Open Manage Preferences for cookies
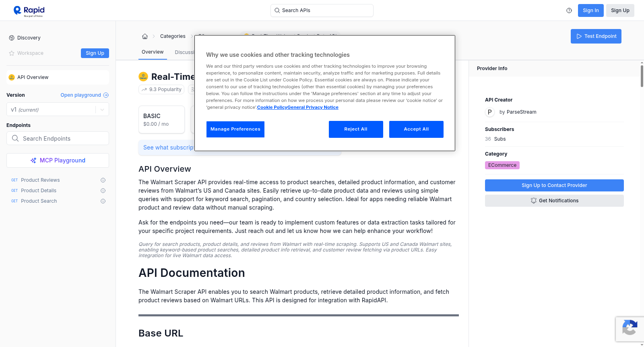Viewport: 644px width, 347px height. pyautogui.click(x=235, y=129)
